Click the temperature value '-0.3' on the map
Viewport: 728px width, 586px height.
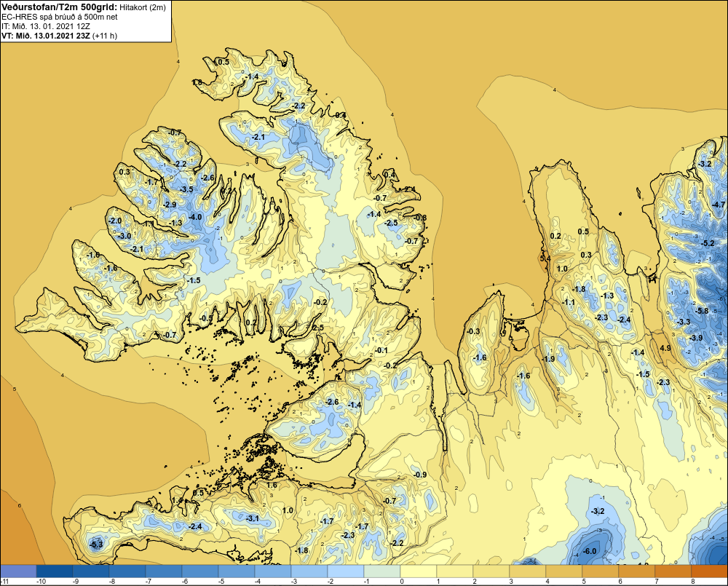(472, 331)
